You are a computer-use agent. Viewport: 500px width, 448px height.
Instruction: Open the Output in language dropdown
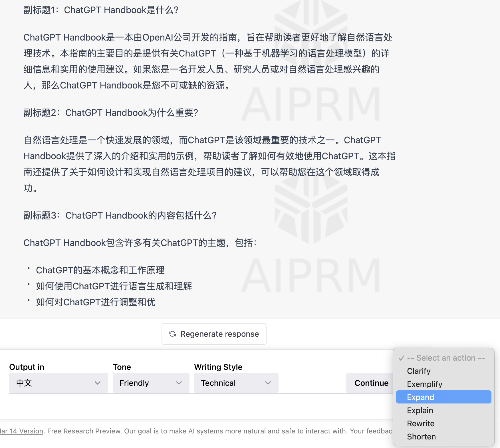tap(59, 383)
